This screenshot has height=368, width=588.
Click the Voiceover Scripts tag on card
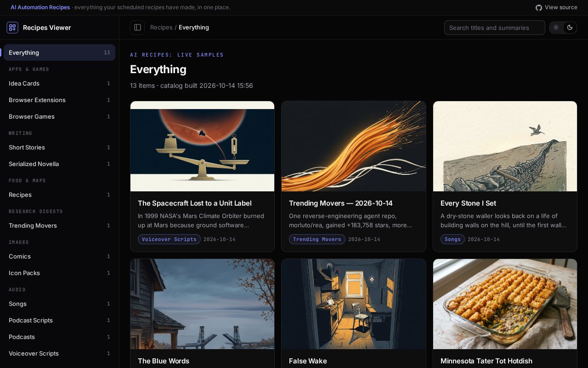(x=169, y=239)
